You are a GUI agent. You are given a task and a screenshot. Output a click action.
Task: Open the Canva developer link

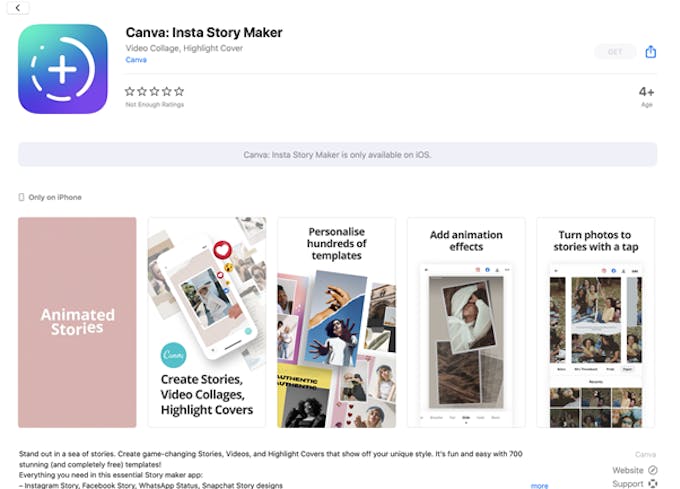[136, 60]
